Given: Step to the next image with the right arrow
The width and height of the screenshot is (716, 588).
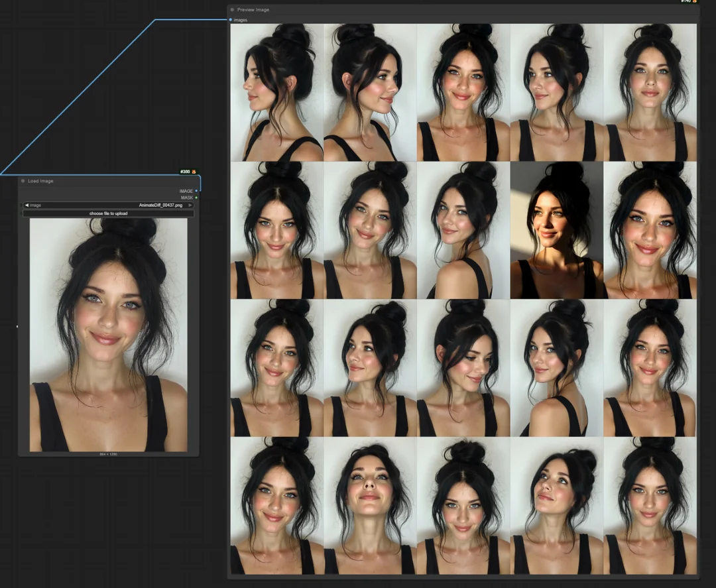Looking at the screenshot, I should pyautogui.click(x=190, y=205).
